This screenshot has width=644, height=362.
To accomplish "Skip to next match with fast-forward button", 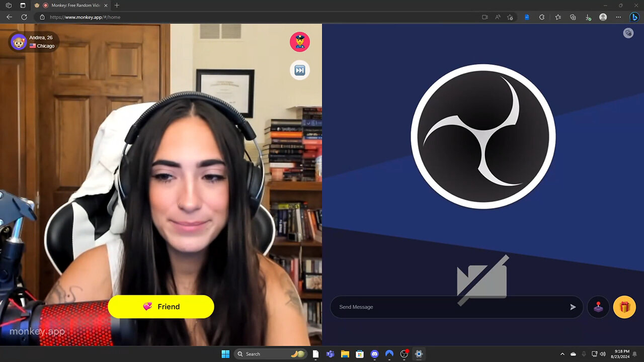I will [x=300, y=70].
